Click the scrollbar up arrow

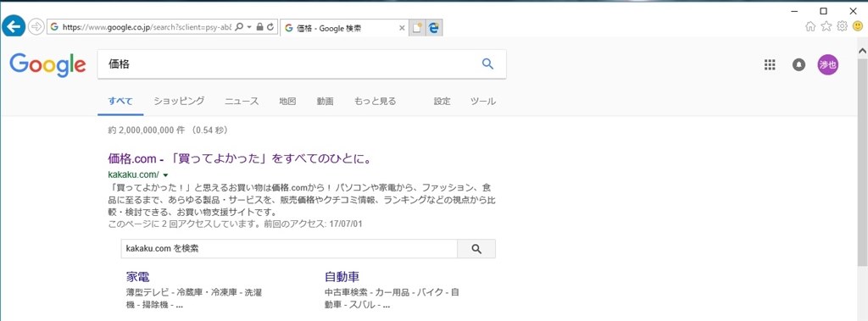point(862,51)
